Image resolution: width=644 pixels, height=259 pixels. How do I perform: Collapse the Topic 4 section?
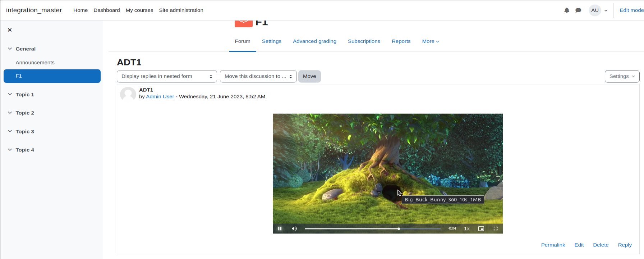(x=10, y=150)
